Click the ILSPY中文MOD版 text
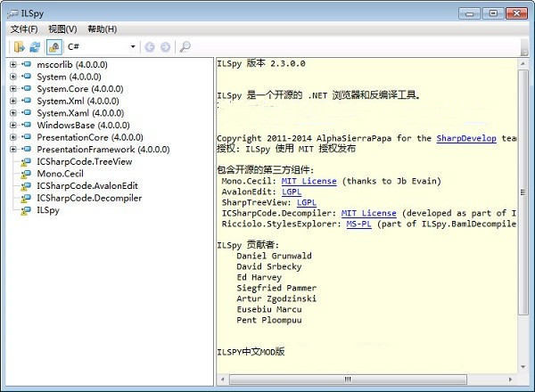 pyautogui.click(x=251, y=352)
